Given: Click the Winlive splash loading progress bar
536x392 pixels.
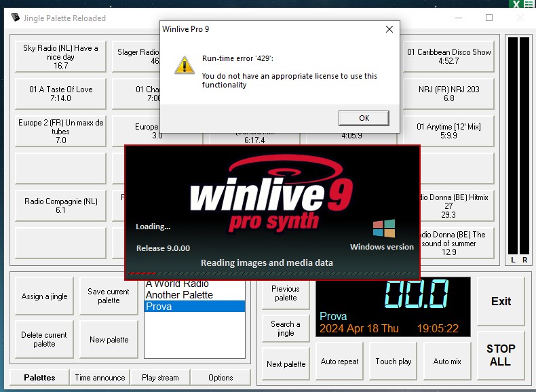Looking at the screenshot, I should 272,274.
